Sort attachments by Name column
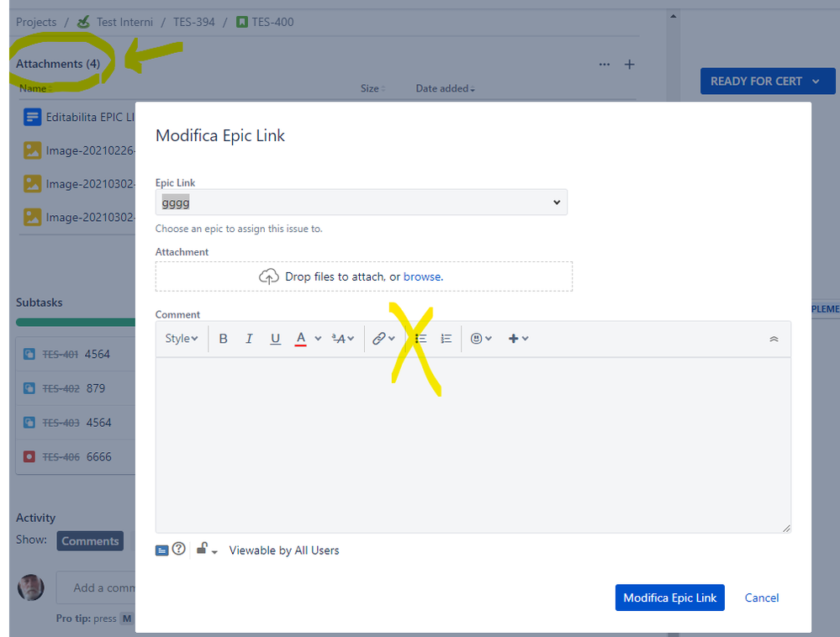Viewport: 840px width, 637px height. click(35, 88)
